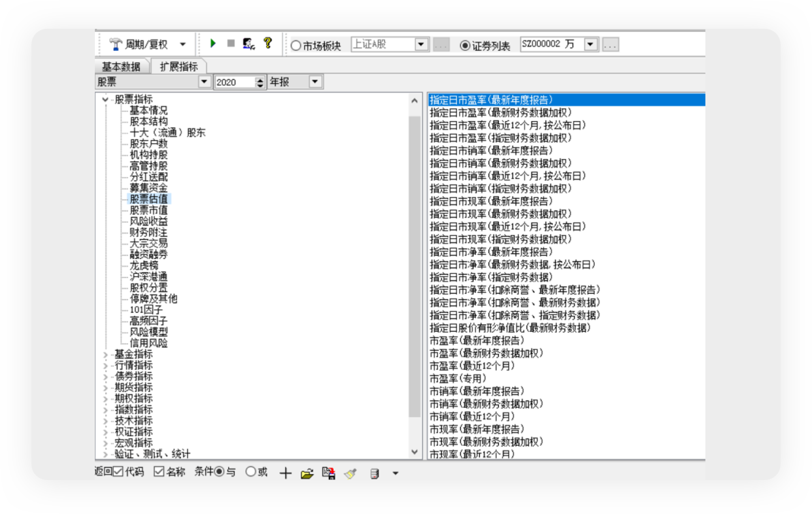Viewport: 812px width, 514px height.
Task: Click the tree panel scroll down arrow
Action: coord(414,452)
